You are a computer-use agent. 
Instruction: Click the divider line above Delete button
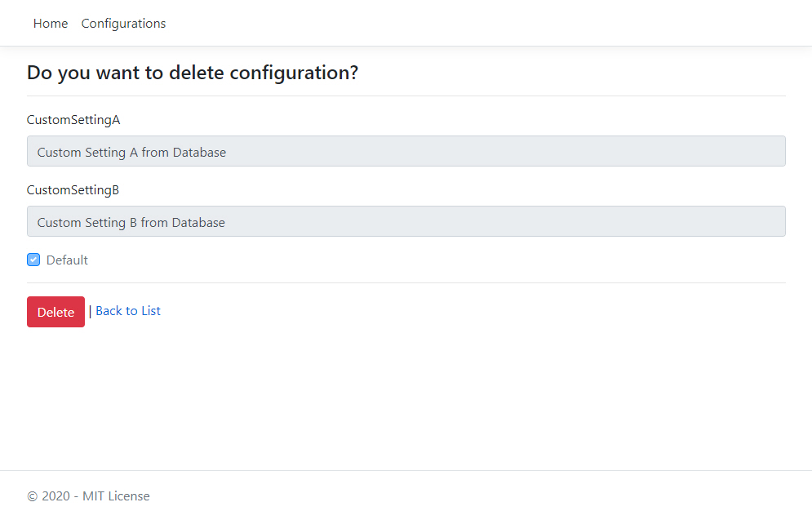pos(406,282)
